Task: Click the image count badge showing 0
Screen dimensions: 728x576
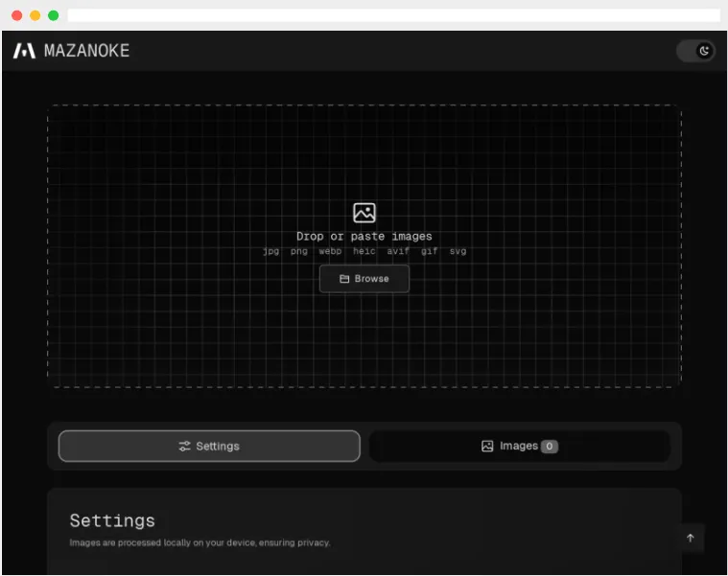Action: (549, 447)
